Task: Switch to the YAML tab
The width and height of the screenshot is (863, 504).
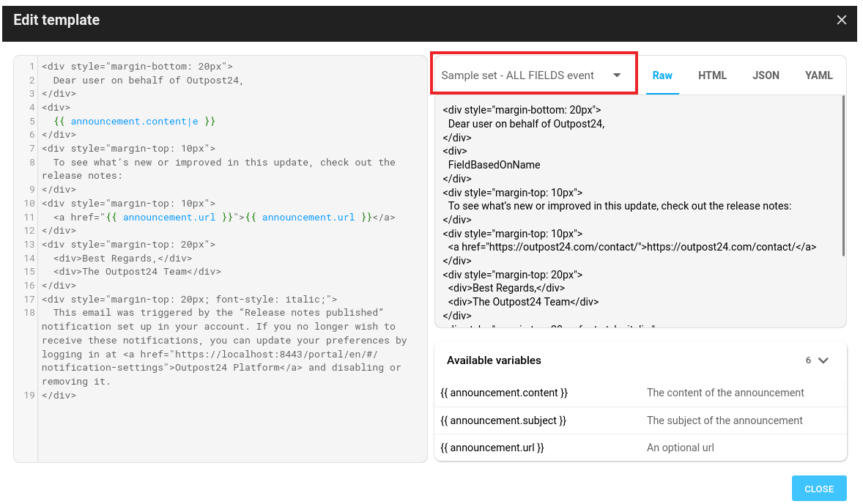Action: (818, 75)
